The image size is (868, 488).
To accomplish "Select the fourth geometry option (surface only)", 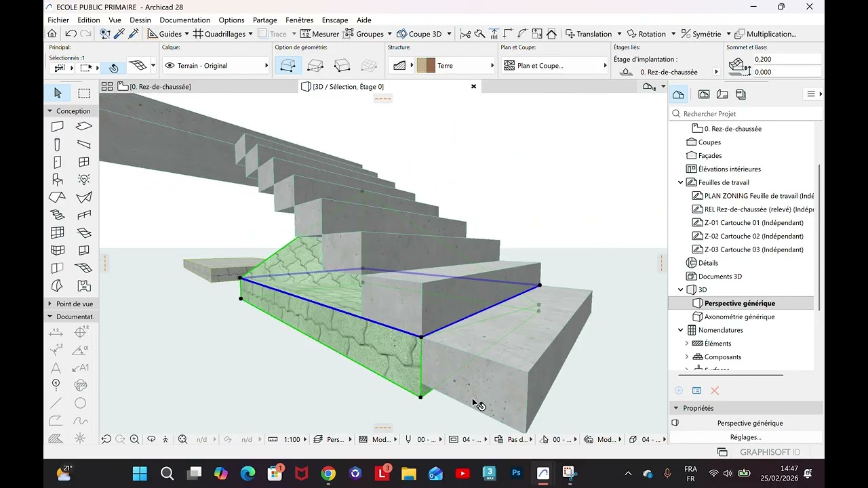I will (x=369, y=66).
